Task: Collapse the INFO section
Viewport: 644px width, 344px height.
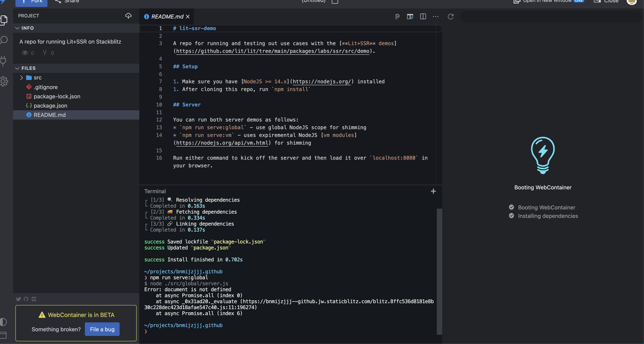Action: (x=17, y=28)
